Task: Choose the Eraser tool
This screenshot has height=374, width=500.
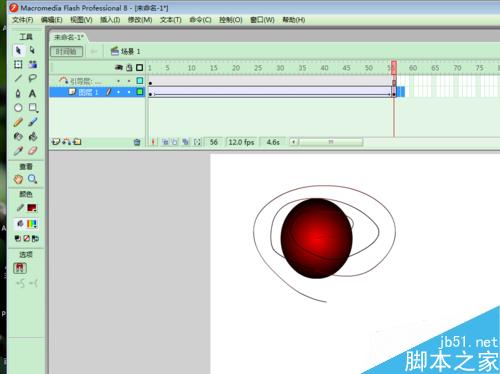Action: [x=32, y=151]
